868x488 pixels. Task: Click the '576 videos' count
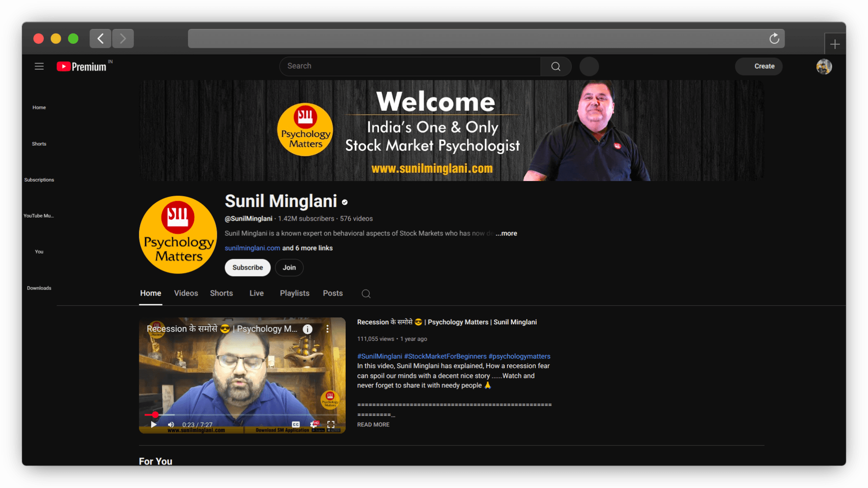(x=356, y=219)
